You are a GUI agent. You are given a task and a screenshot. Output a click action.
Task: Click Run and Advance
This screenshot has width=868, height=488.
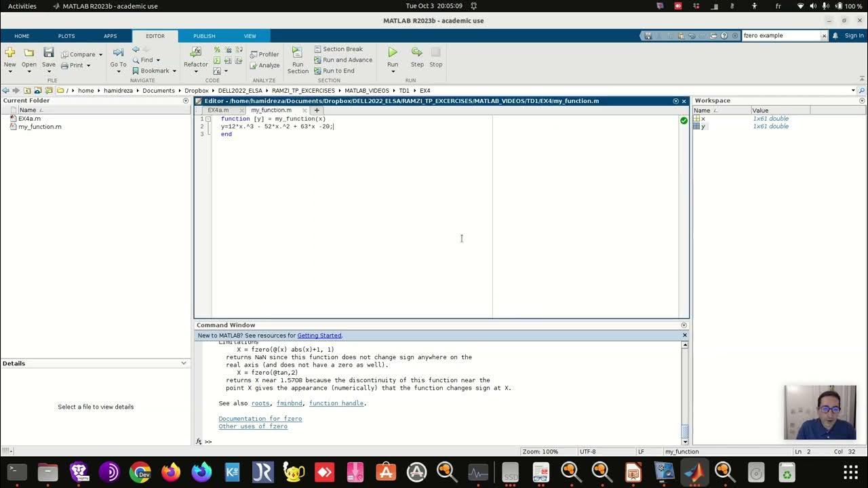343,60
